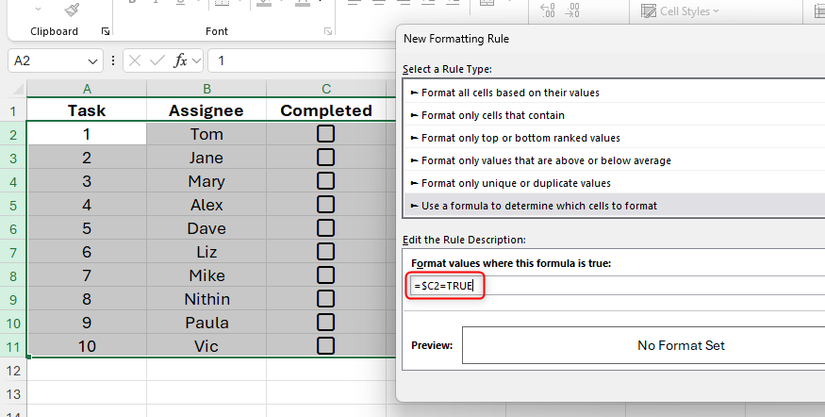Click the cell containing Mary

(206, 181)
